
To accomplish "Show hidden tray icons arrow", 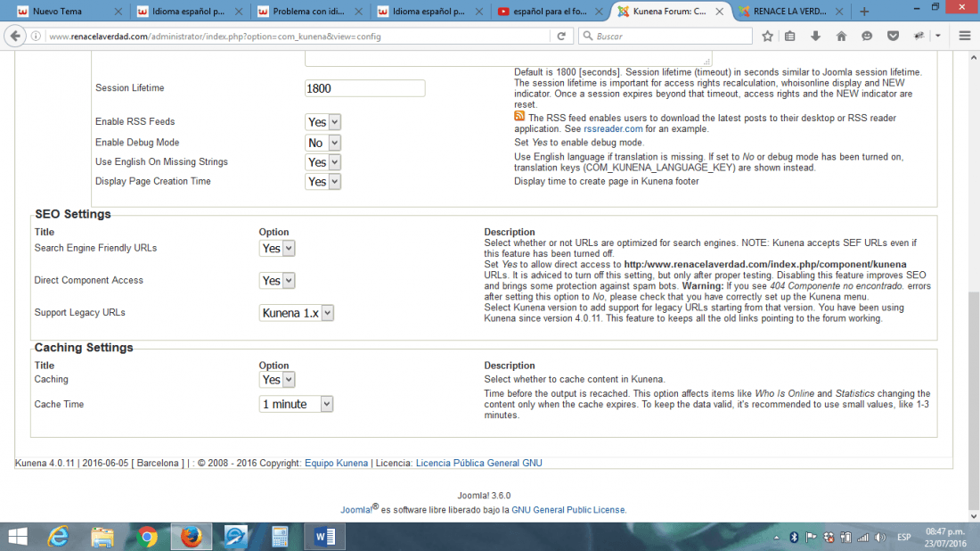I will point(776,538).
